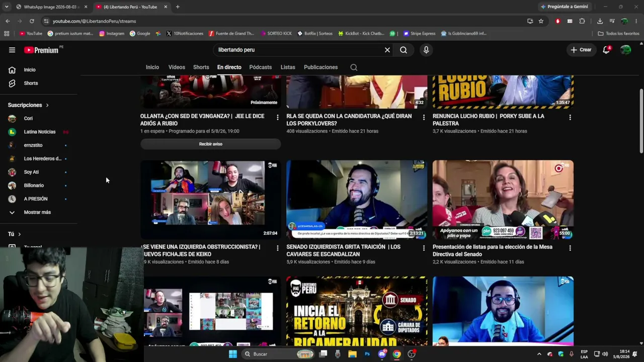Start voice search with the microphone icon
The image size is (644, 362).
point(426,50)
